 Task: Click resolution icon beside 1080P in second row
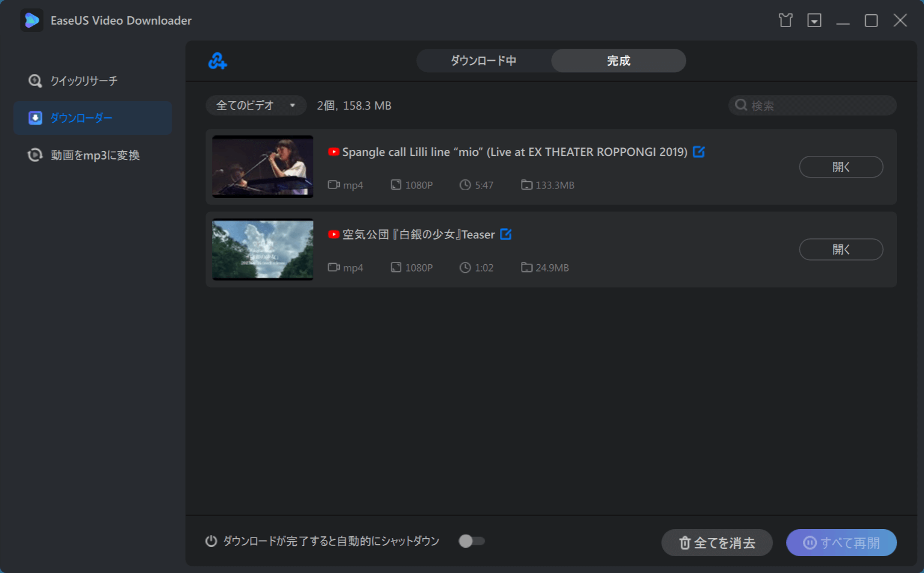tap(396, 267)
